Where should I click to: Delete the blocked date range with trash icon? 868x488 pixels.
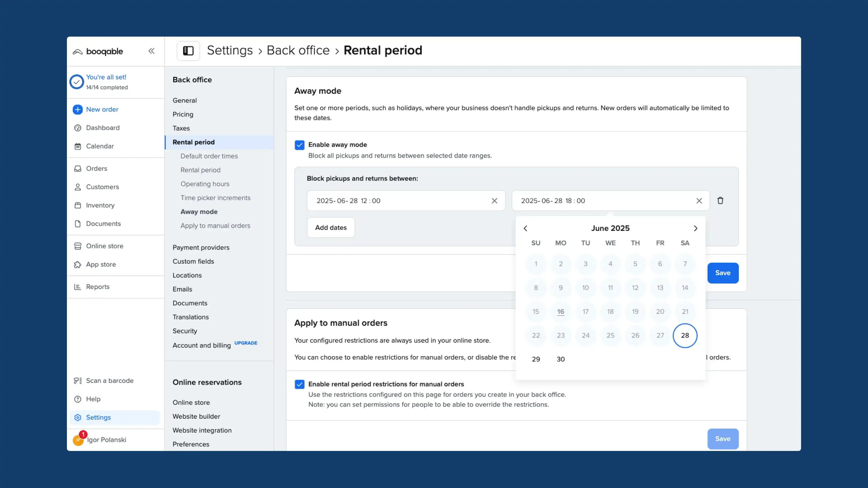click(x=721, y=200)
